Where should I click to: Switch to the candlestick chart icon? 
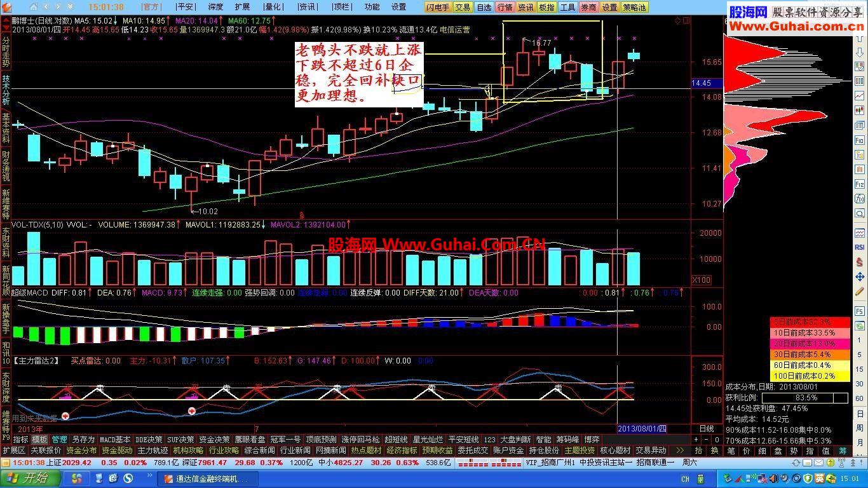[x=860, y=110]
